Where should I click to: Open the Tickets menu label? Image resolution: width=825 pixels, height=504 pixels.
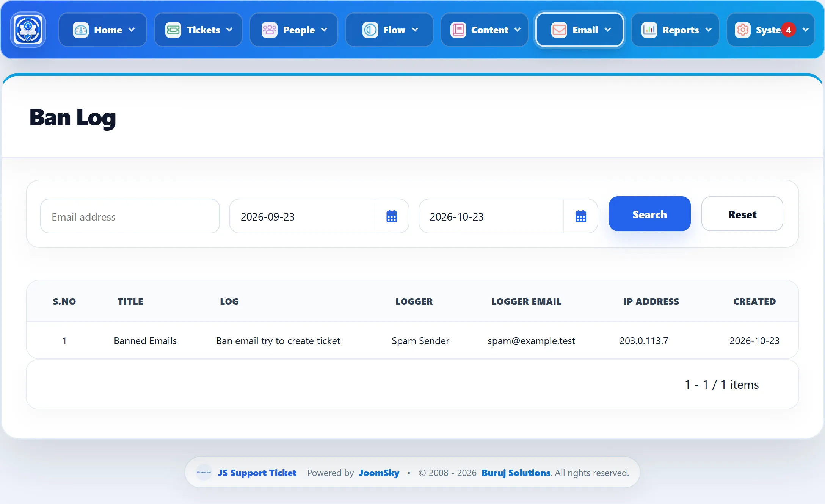[203, 30]
